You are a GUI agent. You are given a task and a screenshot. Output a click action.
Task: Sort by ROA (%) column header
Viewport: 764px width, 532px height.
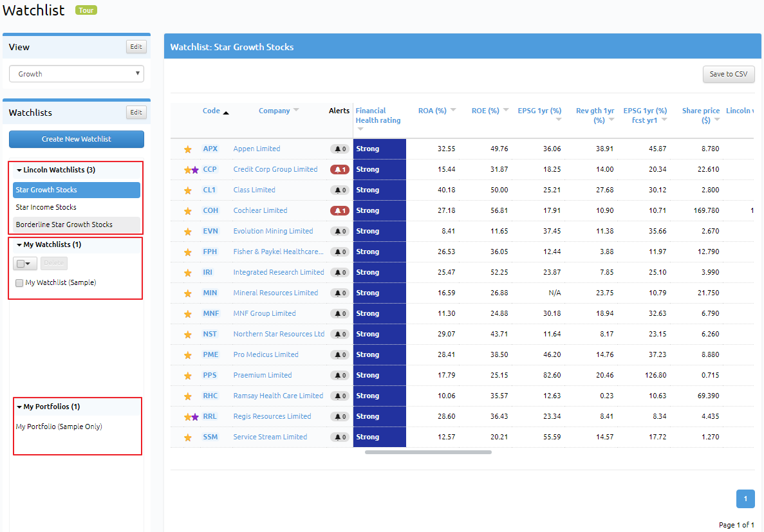click(x=437, y=111)
